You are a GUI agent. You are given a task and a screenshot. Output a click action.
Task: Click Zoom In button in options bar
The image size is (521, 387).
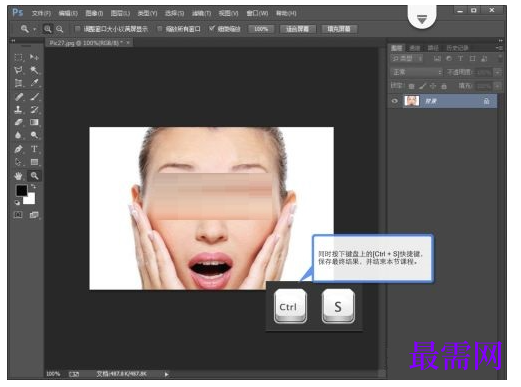(x=48, y=29)
